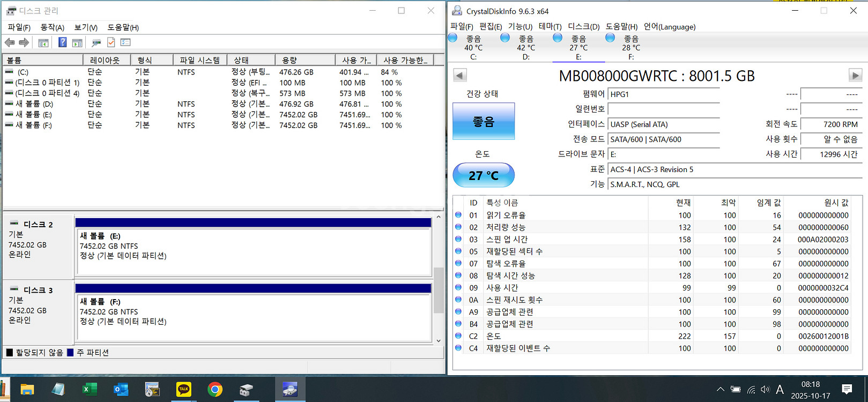
Task: Click the checklist view icon in Disk Management toolbar
Action: click(125, 42)
